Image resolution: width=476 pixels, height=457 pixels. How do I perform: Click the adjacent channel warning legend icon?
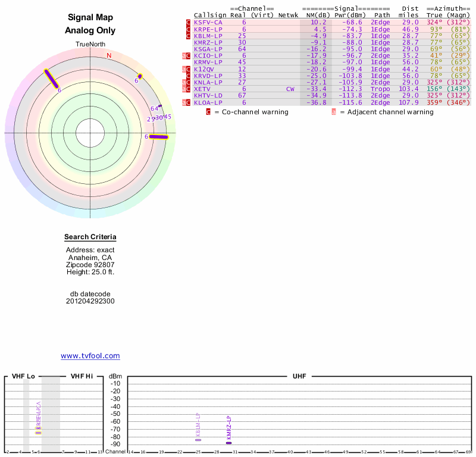click(334, 112)
